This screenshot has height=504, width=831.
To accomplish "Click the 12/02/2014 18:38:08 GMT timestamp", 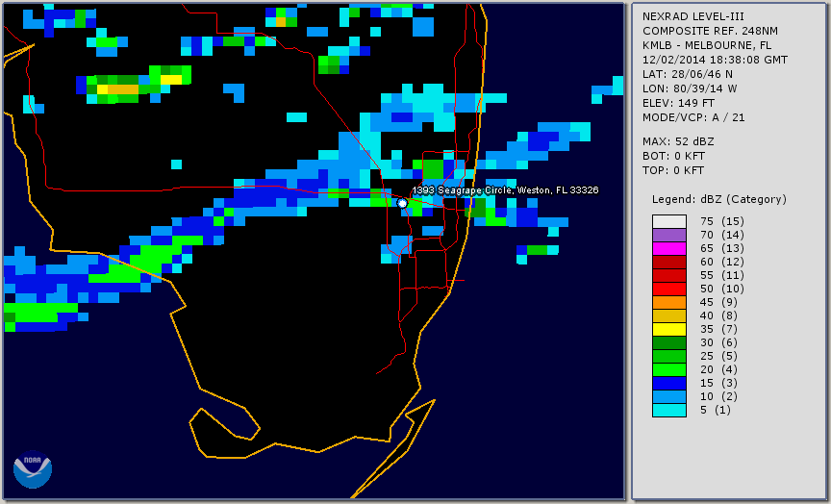I will pos(715,60).
